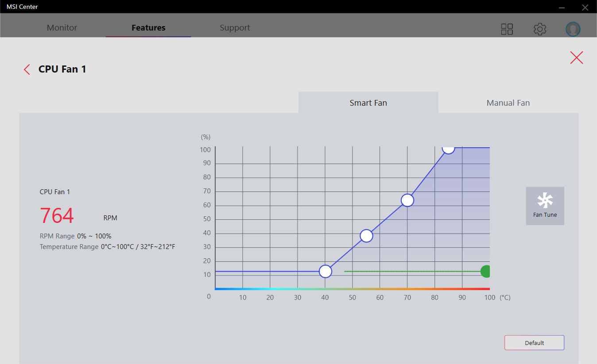This screenshot has height=364, width=597.
Task: Select the fan curve point at 70°C
Action: [x=407, y=200]
